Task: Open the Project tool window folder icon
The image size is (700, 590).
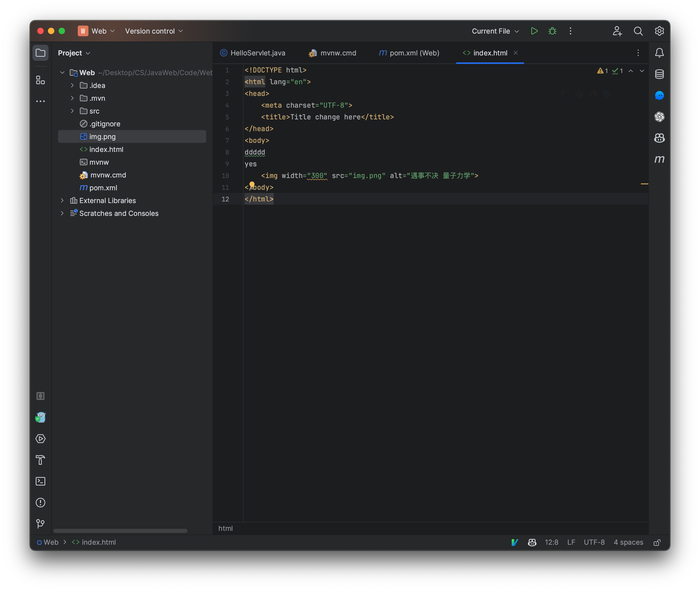Action: point(40,53)
